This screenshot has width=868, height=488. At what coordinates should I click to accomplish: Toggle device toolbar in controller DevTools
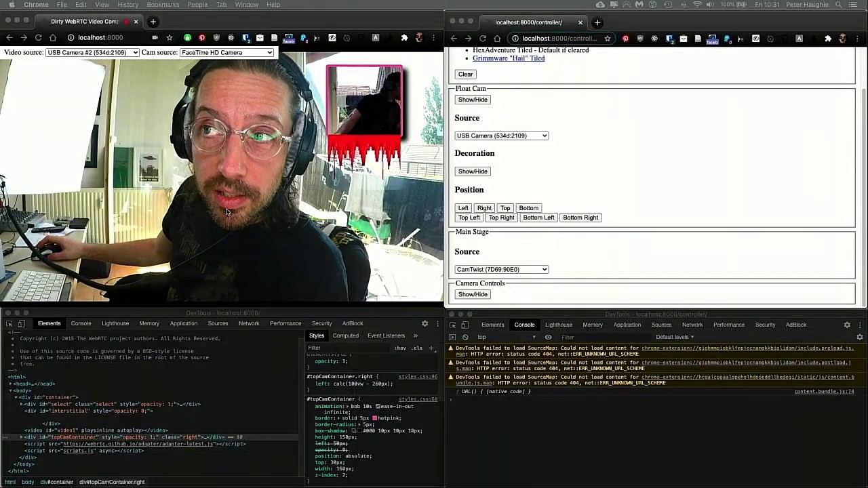[x=465, y=325]
